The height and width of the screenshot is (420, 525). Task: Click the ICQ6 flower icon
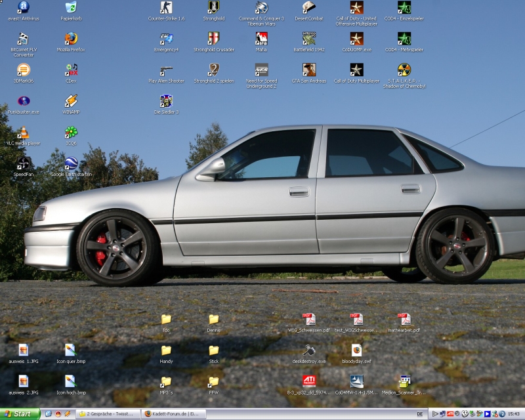click(x=71, y=133)
